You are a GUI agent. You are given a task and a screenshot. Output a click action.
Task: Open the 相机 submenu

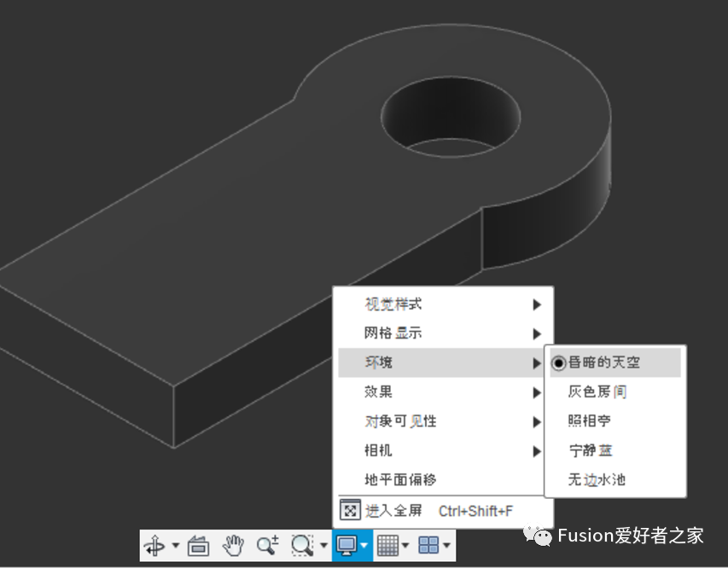click(x=441, y=450)
